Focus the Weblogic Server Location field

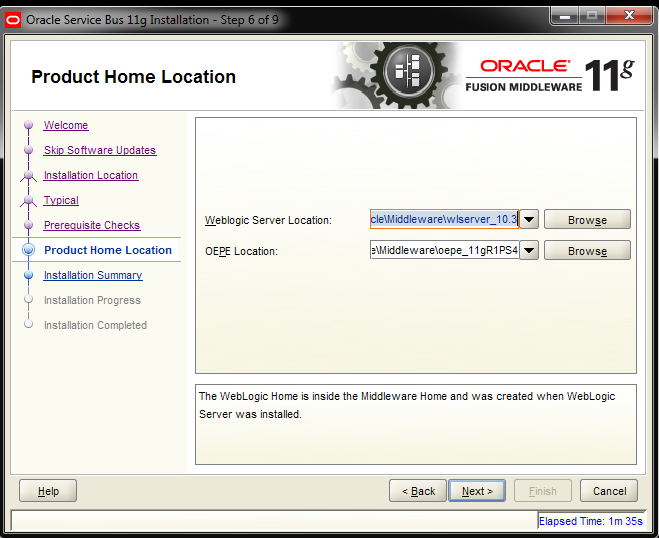[x=444, y=219]
